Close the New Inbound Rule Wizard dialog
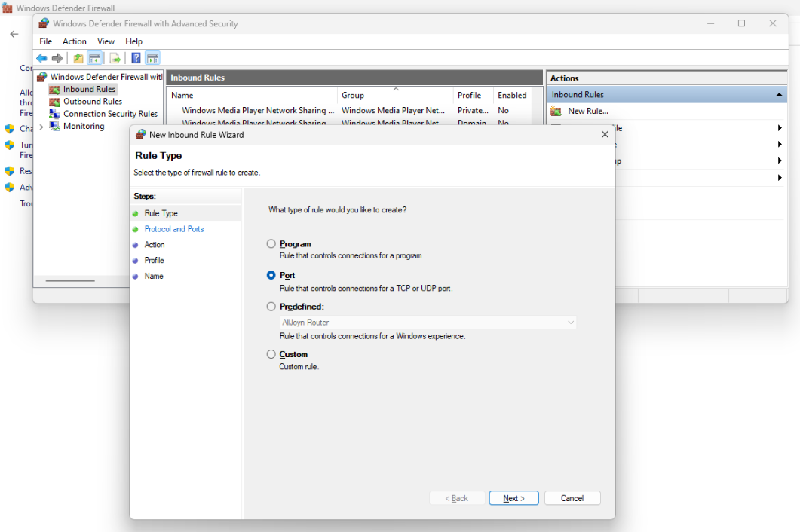 605,135
